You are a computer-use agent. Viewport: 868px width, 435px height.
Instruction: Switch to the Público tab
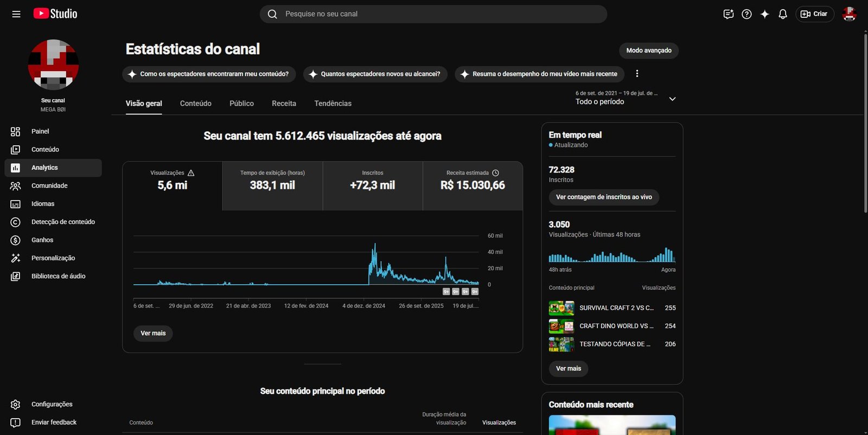[241, 104]
